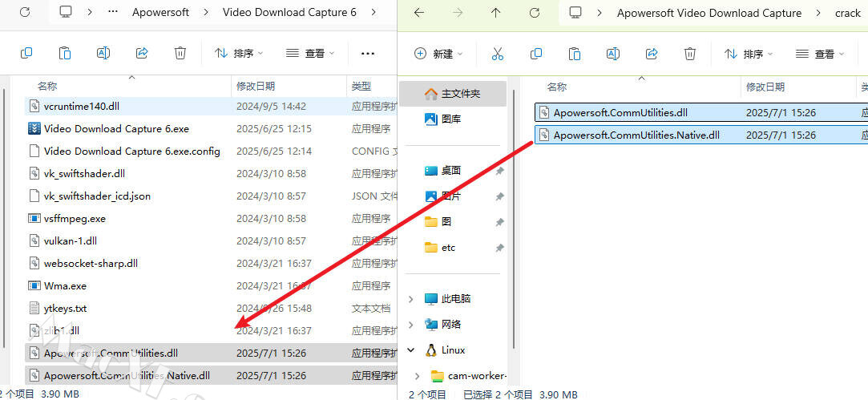Open 排序 sort dropdown in left window
This screenshot has width=868, height=400.
click(x=239, y=53)
